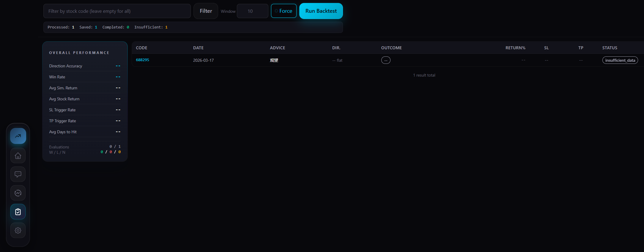
Task: Open stock code 688295 link
Action: pyautogui.click(x=143, y=60)
